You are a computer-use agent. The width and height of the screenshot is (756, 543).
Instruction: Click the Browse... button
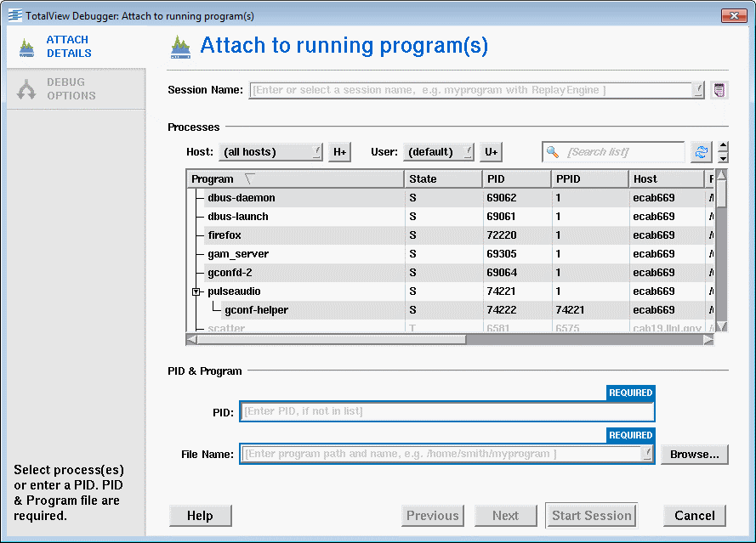pyautogui.click(x=694, y=455)
